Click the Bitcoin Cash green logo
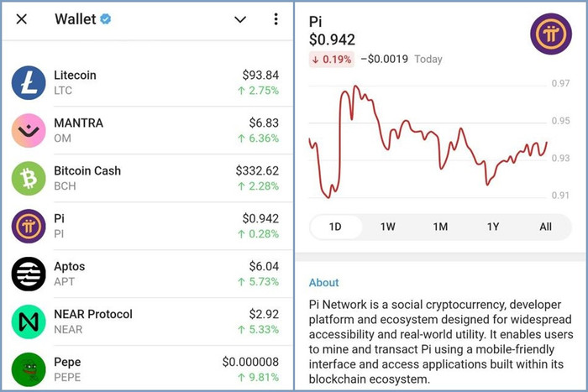Viewport: 588px width, 392px height. click(29, 179)
